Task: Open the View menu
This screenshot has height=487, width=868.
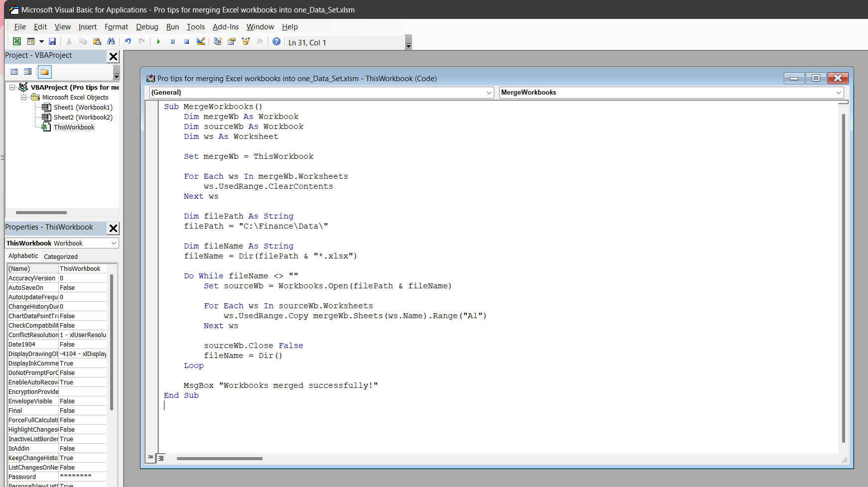Action: click(x=63, y=27)
